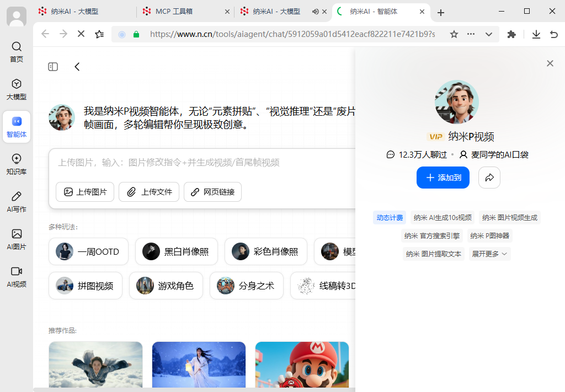Close the agent info side panel
Screen dimensions: 565x392
(550, 63)
